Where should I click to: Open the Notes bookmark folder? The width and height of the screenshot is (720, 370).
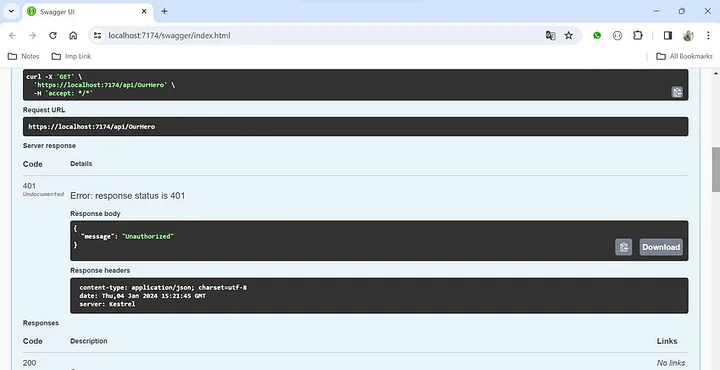pos(24,56)
